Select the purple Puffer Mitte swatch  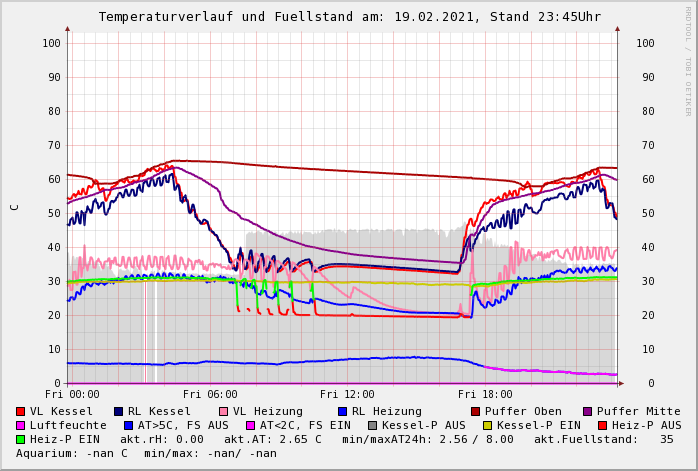[x=588, y=412]
